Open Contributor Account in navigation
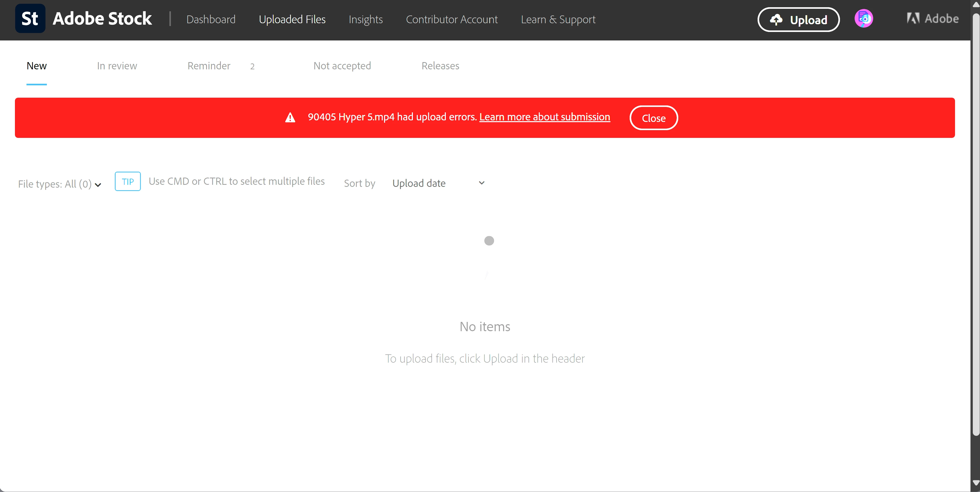Screen dimensions: 980x492 click(452, 19)
